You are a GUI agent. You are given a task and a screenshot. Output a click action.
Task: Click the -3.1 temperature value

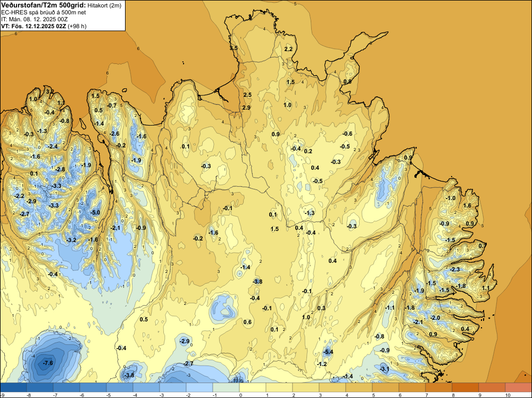coord(384,369)
